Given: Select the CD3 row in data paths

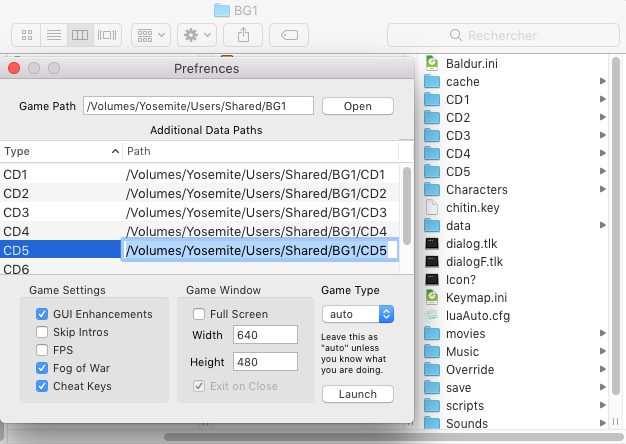Looking at the screenshot, I should tap(199, 212).
